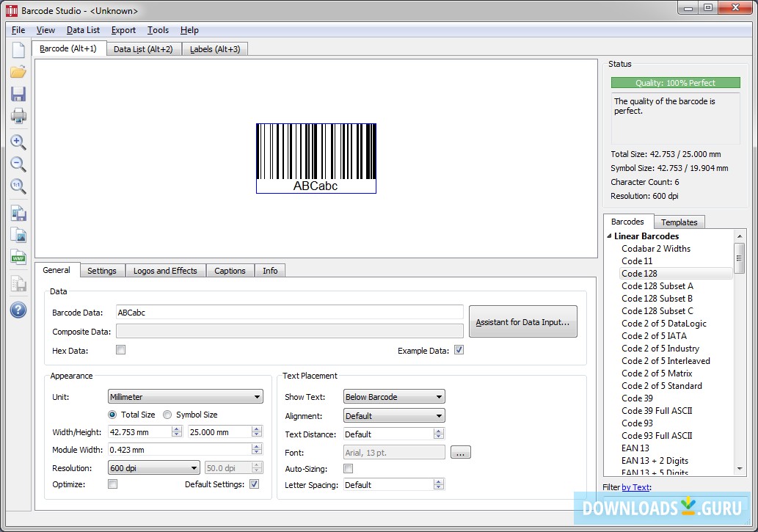The image size is (758, 532).
Task: Select the Print icon
Action: click(18, 115)
